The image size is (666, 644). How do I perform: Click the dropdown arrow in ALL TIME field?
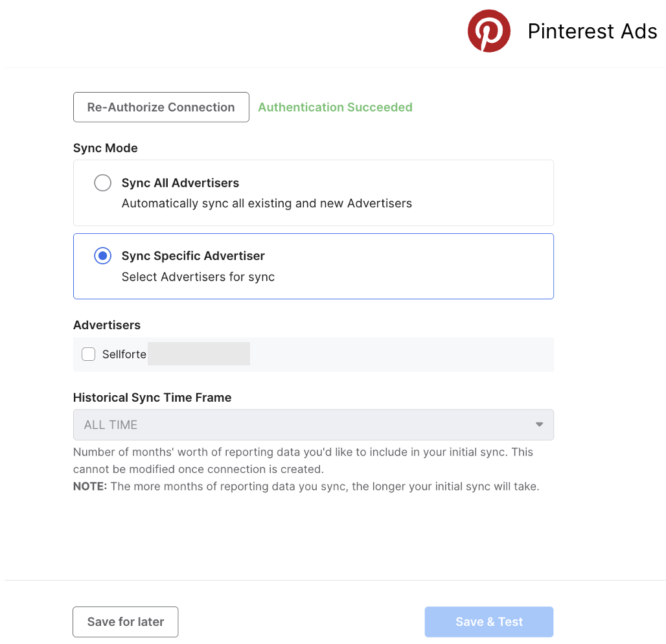[x=539, y=425]
